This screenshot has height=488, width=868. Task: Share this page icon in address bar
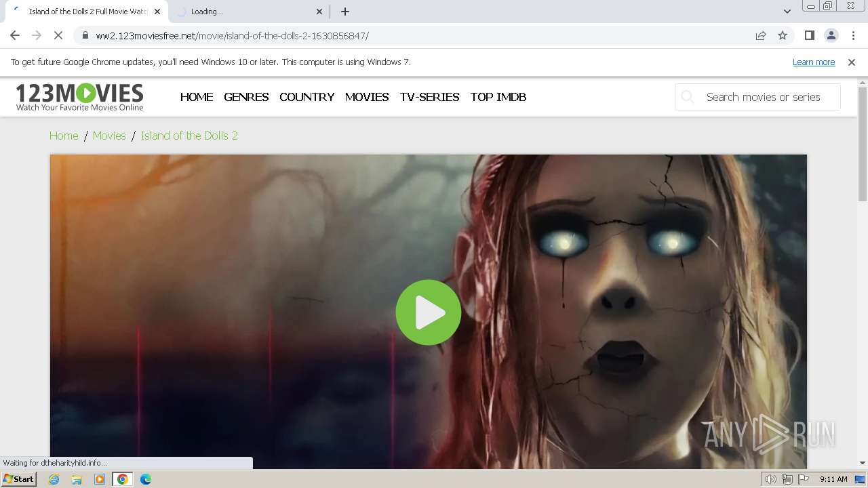[761, 36]
